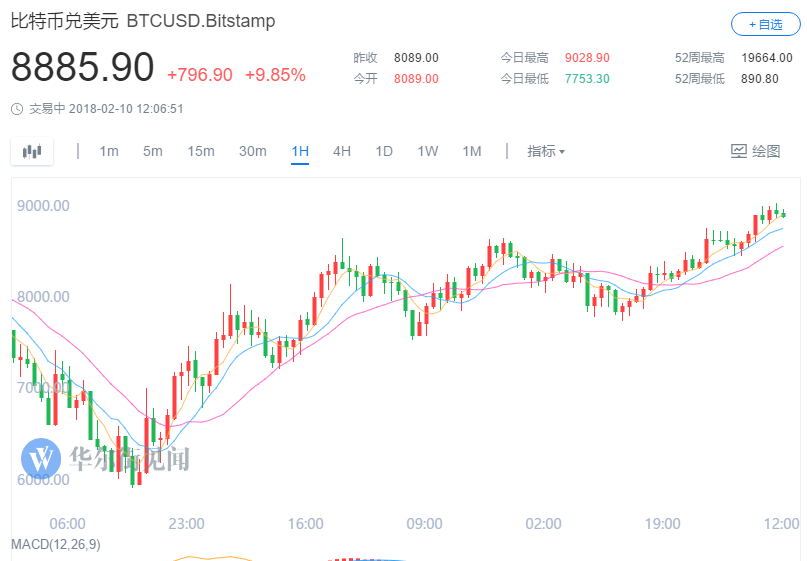Select the 15m interval tab
This screenshot has width=807, height=561.
pyautogui.click(x=201, y=151)
